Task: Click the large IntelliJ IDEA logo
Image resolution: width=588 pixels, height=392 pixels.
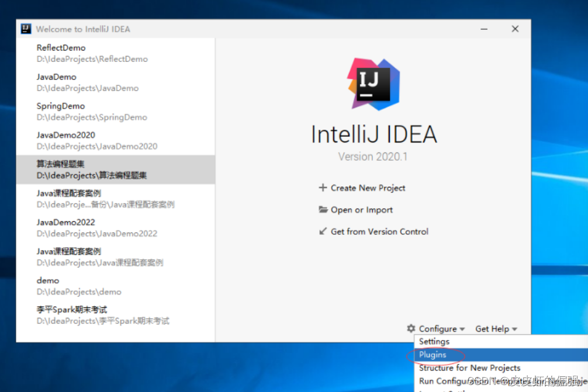Action: (374, 84)
